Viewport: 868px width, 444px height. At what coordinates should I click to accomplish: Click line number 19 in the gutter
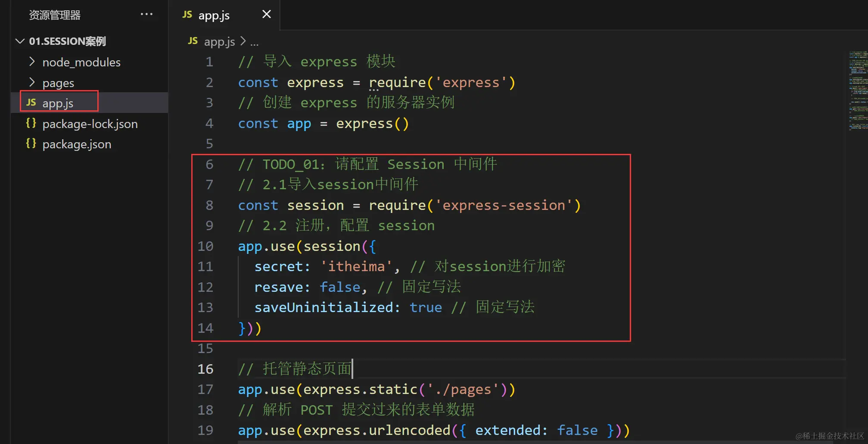pos(205,430)
